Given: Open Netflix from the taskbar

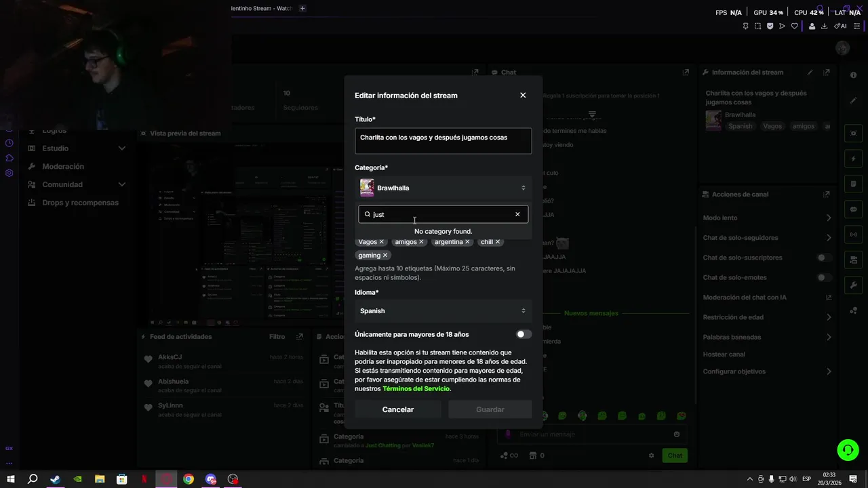Looking at the screenshot, I should pyautogui.click(x=144, y=479).
